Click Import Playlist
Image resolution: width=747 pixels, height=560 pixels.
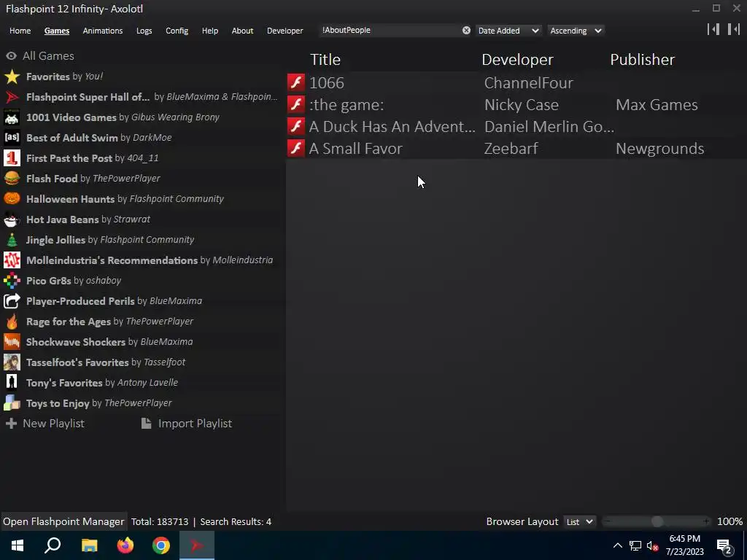pyautogui.click(x=187, y=424)
